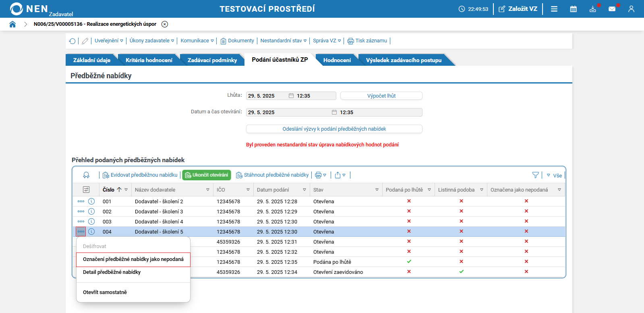Click the funnel filter icon

tap(535, 175)
